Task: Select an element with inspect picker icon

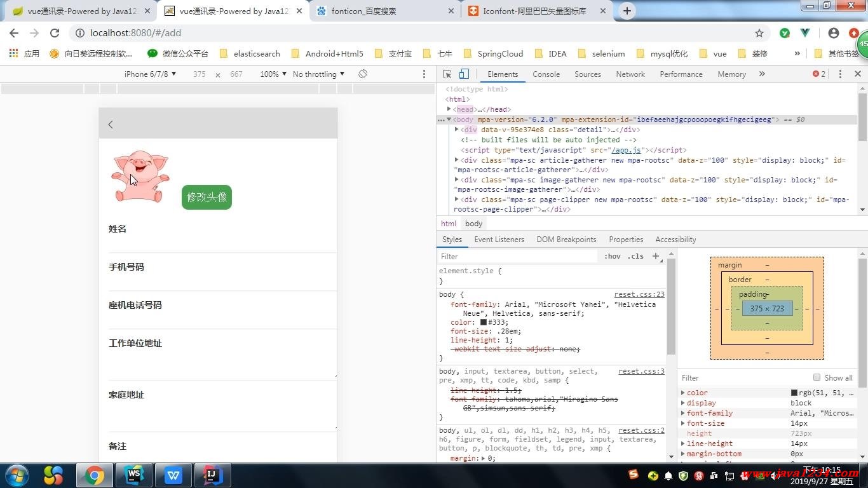Action: 447,74
